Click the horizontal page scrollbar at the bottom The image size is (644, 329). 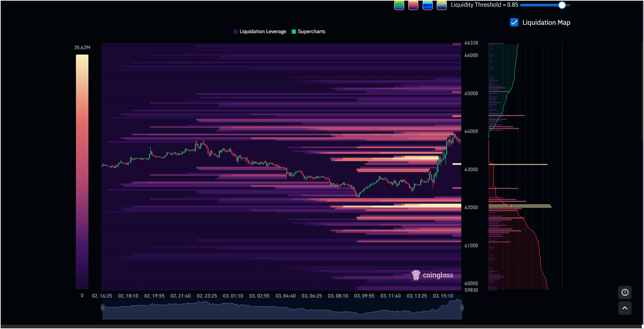pos(321,326)
